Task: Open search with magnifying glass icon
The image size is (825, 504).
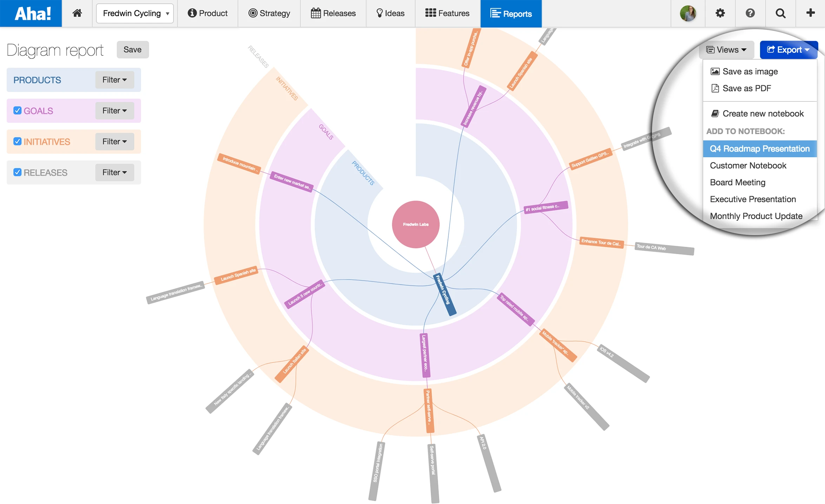Action: (x=780, y=13)
